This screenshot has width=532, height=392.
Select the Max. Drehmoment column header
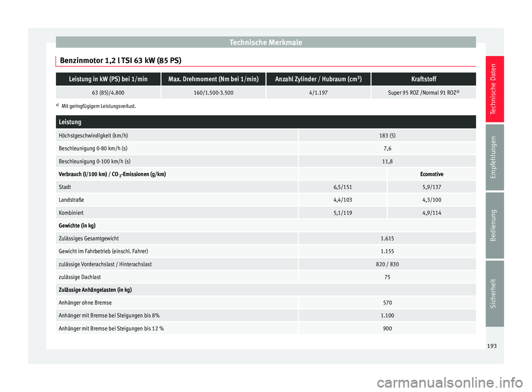(x=213, y=79)
